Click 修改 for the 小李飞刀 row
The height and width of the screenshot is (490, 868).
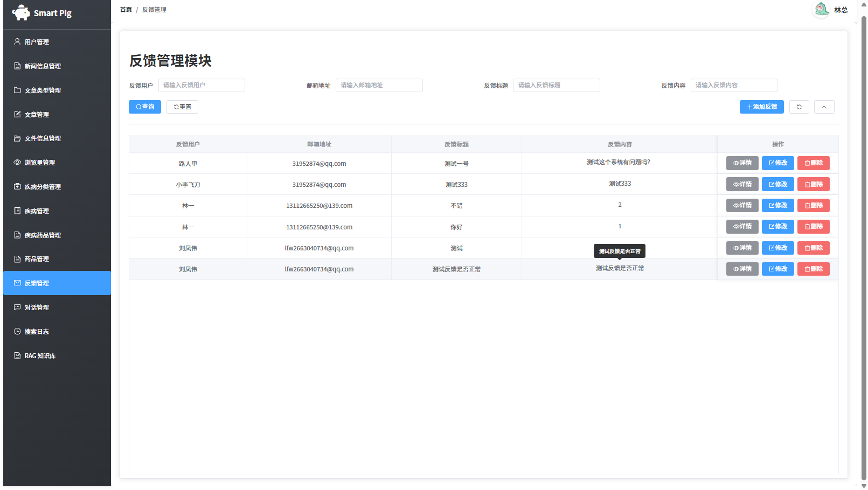point(778,184)
